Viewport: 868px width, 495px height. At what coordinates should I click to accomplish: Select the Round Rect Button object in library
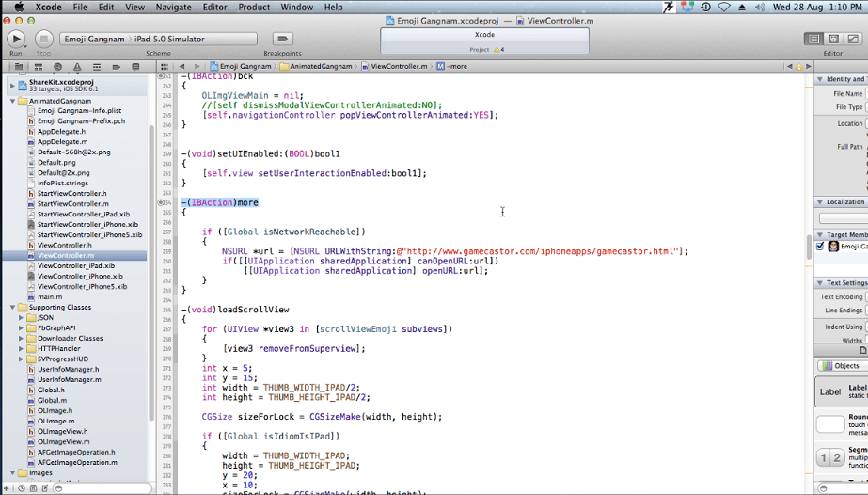841,424
